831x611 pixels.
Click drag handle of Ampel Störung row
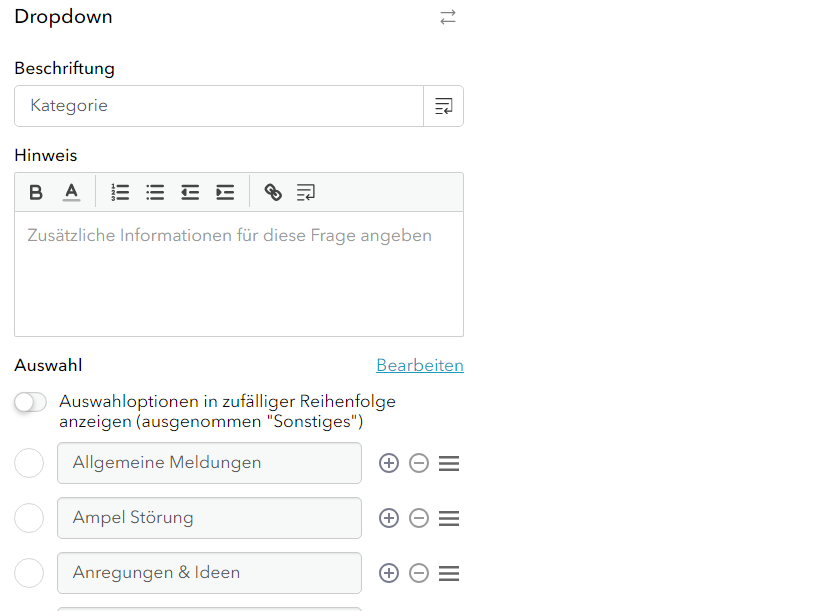click(449, 518)
